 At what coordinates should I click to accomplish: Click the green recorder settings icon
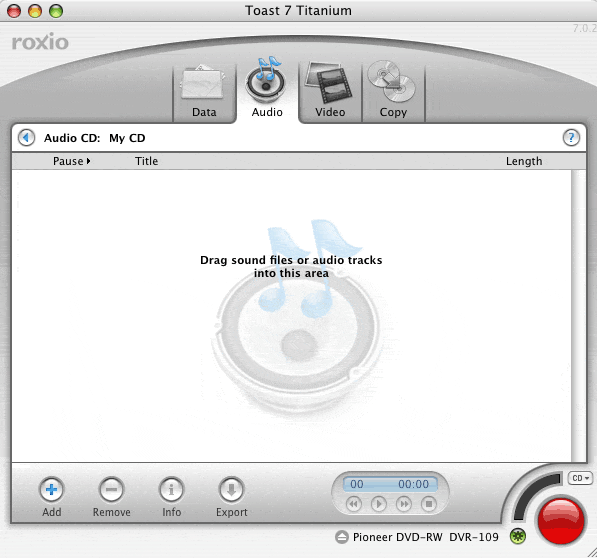518,536
